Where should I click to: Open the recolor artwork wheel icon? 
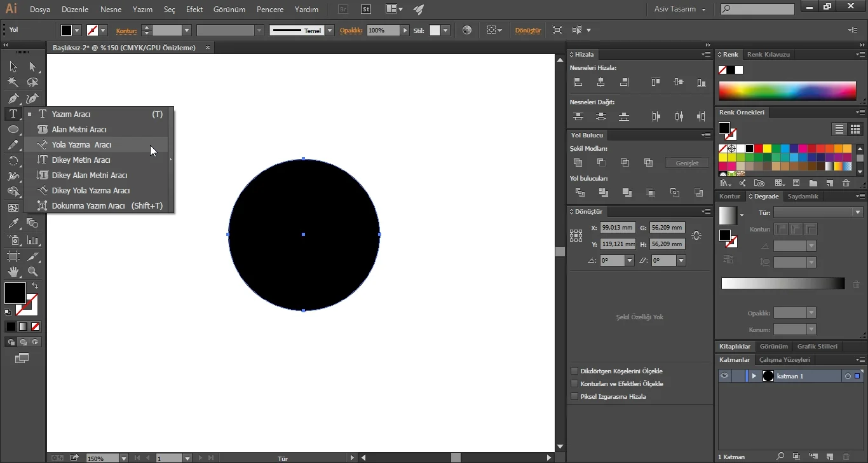click(467, 30)
